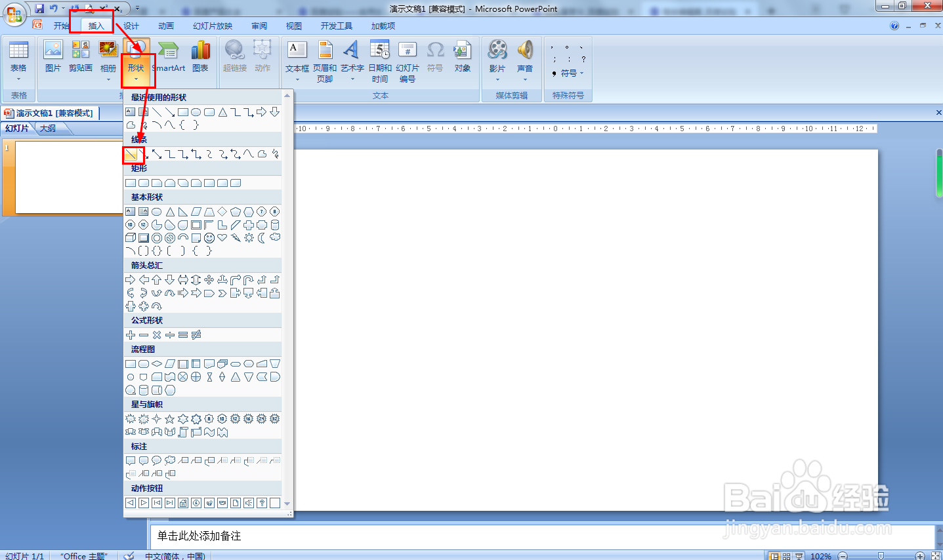
Task: Insert 页眉和页脚 header and footer
Action: (325, 62)
